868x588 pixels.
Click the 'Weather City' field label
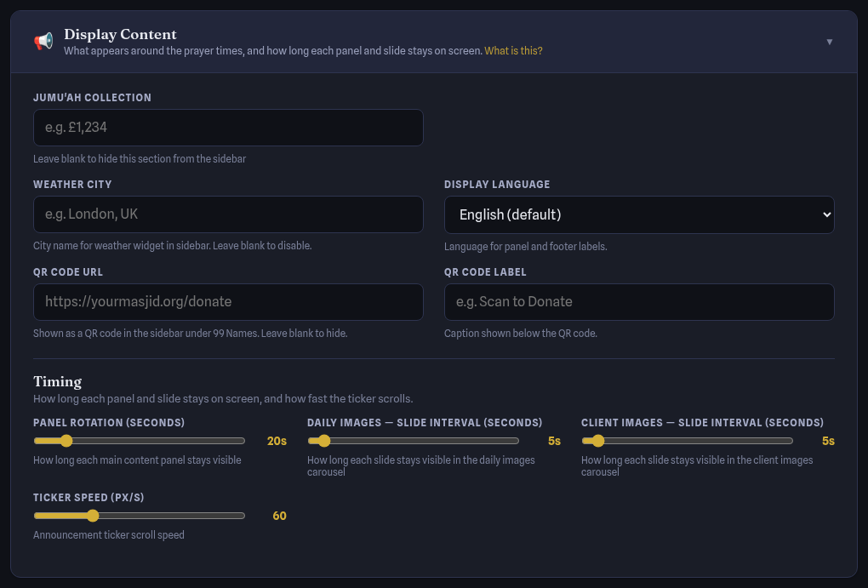click(x=72, y=185)
